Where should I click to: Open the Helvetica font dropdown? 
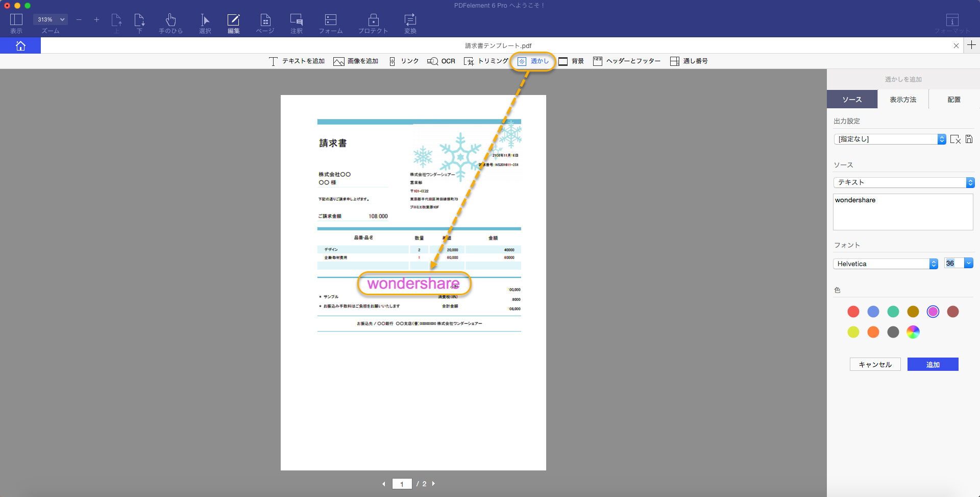886,264
